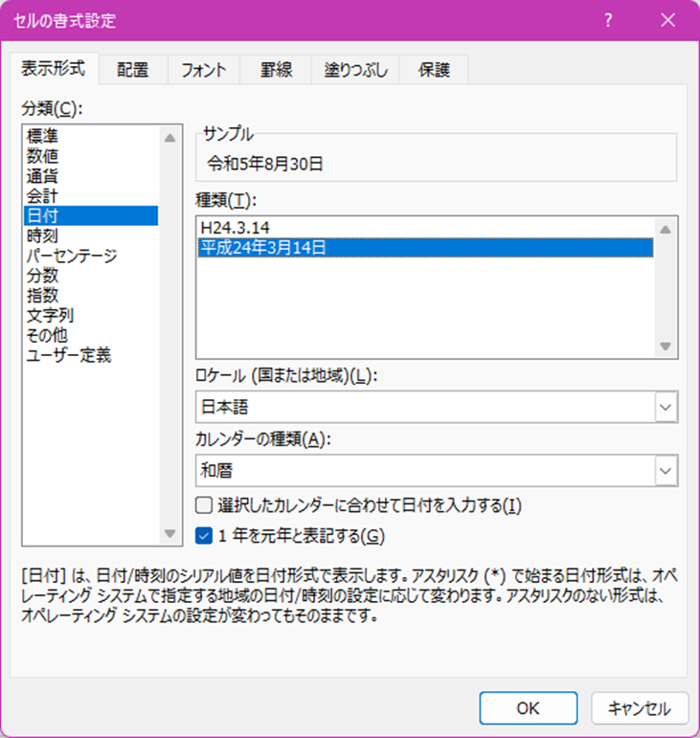The image size is (700, 738).
Task: Enable 選択したカレンダーに合わせて日付を入力する checkbox
Action: 203,504
